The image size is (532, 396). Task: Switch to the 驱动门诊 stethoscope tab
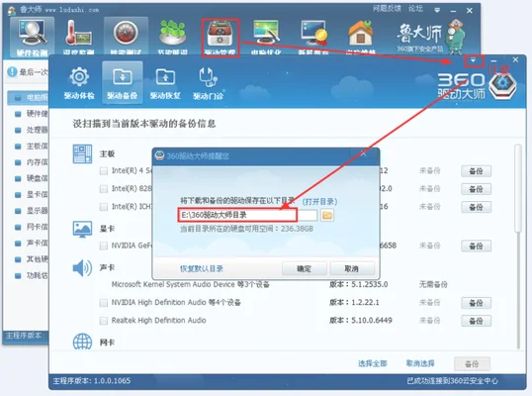pyautogui.click(x=208, y=83)
